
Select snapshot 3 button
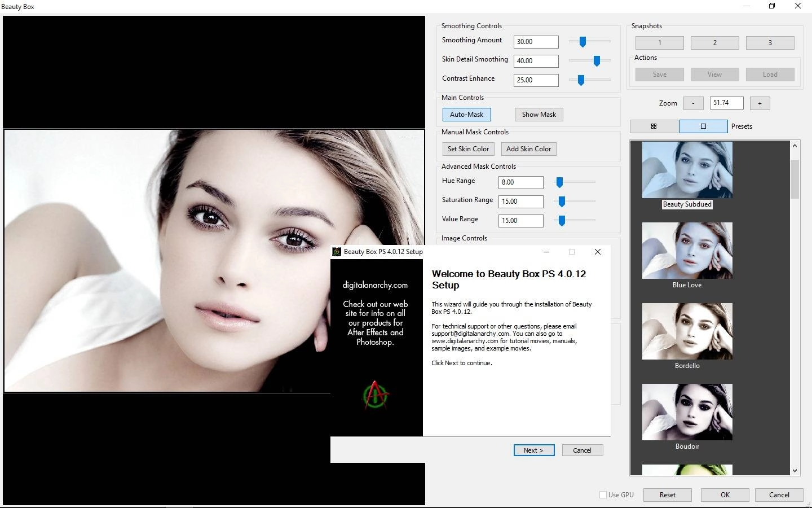[x=770, y=43]
